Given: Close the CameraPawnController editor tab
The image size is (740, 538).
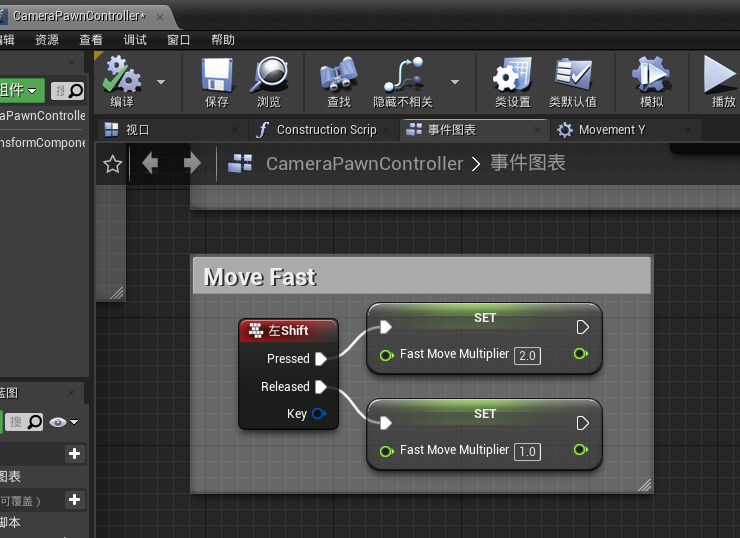Looking at the screenshot, I should coord(160,17).
